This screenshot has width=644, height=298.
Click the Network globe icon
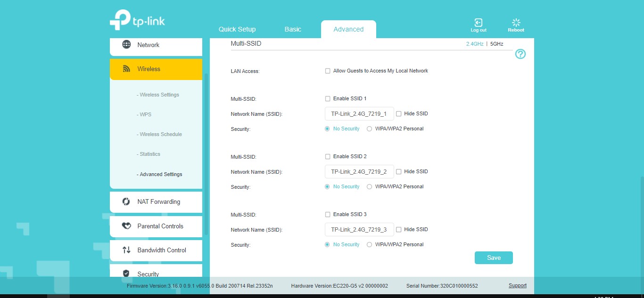126,45
